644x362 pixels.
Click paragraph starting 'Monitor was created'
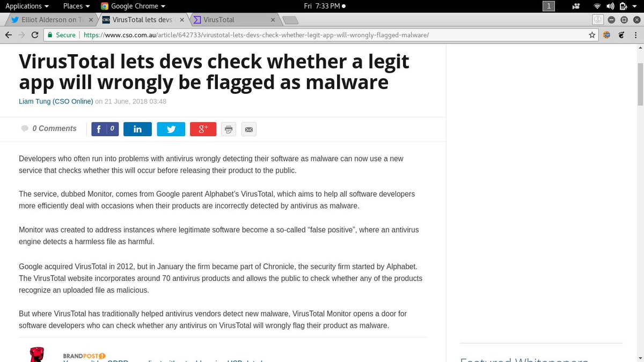219,235
